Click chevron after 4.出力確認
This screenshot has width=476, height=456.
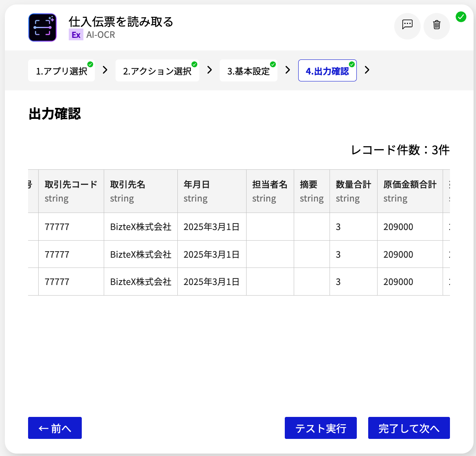click(367, 70)
